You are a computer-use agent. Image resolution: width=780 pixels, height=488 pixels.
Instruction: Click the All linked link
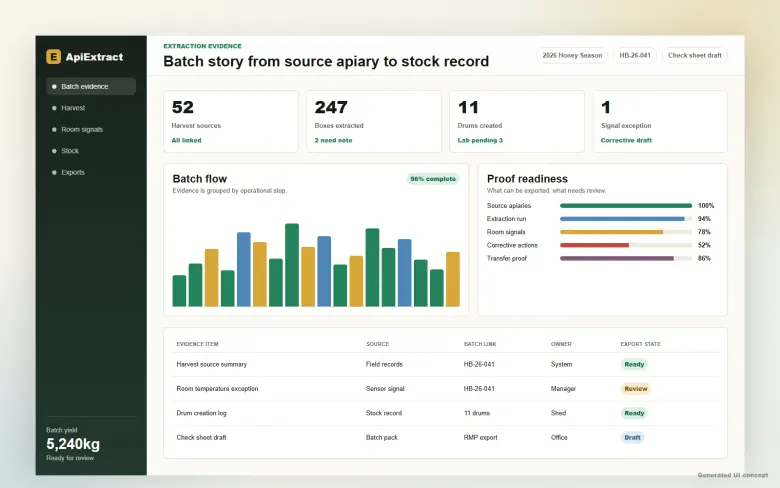tap(187, 140)
